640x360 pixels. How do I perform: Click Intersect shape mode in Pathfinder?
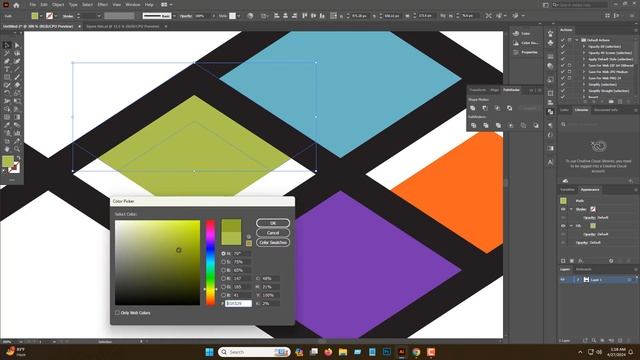pyautogui.click(x=497, y=108)
